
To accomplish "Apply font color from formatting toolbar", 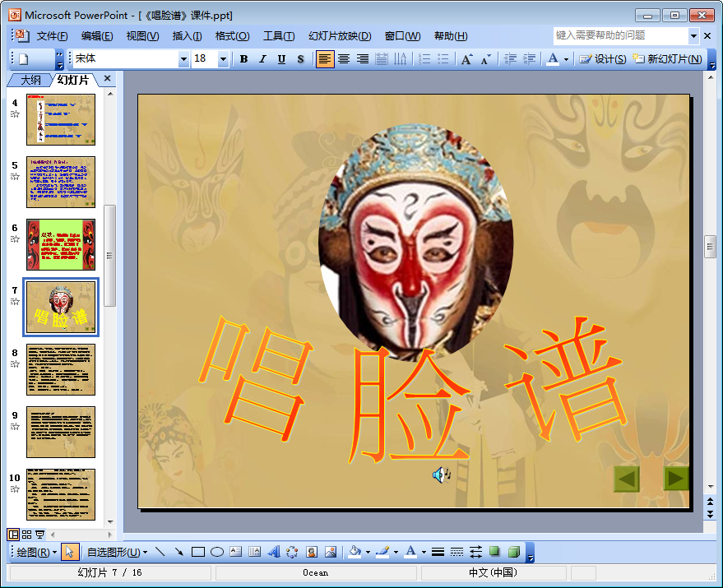I will pos(553,59).
